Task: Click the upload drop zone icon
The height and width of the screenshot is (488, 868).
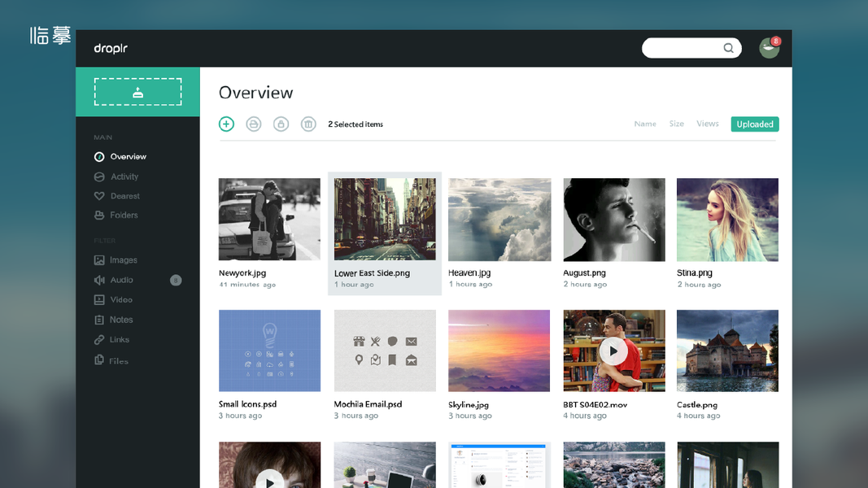Action: tap(137, 93)
